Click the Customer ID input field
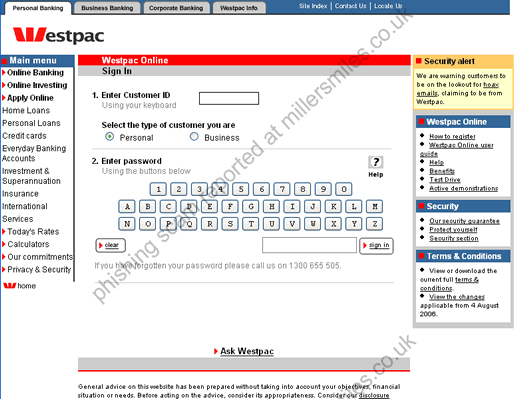Viewport: 516px width, 399px height. tap(229, 98)
